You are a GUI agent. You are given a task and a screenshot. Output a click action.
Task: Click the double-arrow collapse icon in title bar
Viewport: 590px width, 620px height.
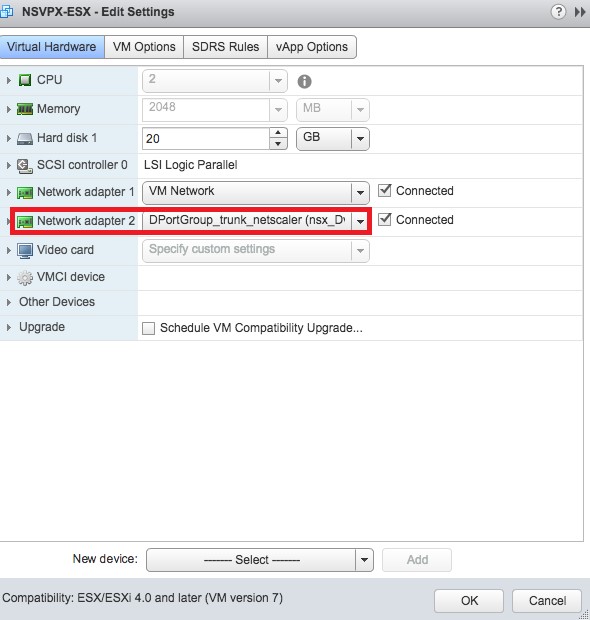point(580,12)
